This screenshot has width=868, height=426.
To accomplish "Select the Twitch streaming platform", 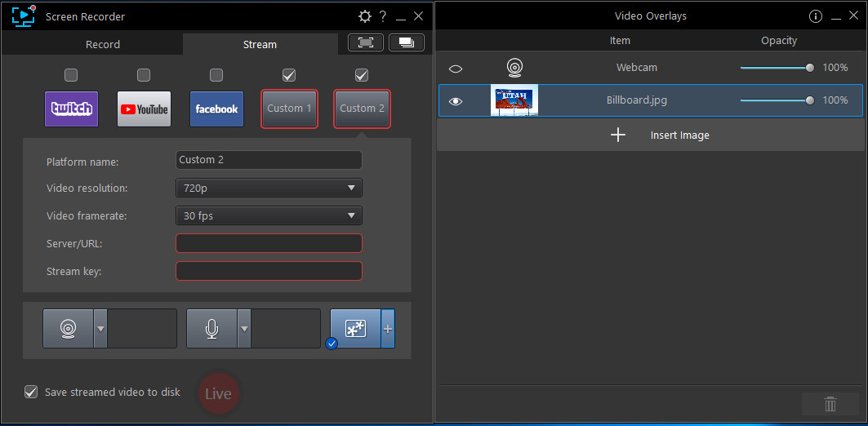I will tap(71, 109).
